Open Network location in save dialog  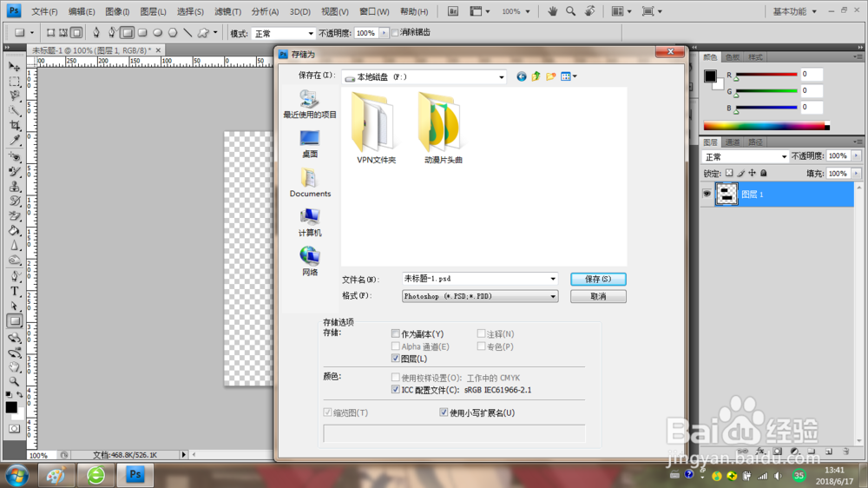click(310, 261)
